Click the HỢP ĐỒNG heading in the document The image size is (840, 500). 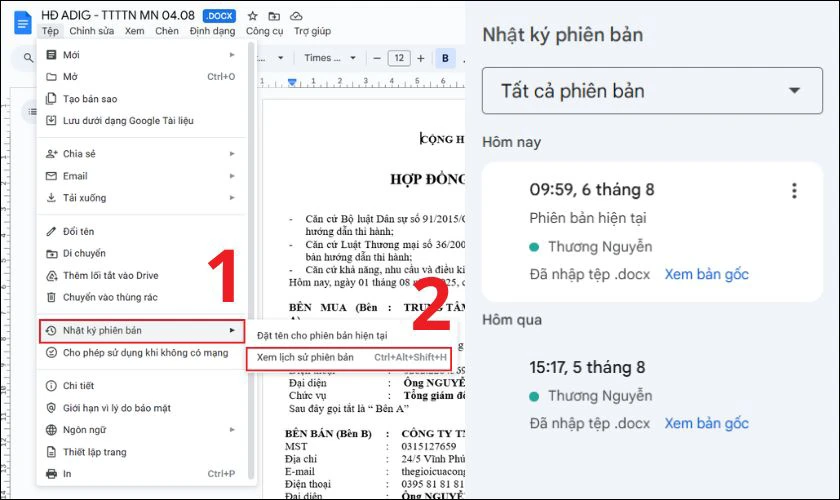pyautogui.click(x=427, y=179)
